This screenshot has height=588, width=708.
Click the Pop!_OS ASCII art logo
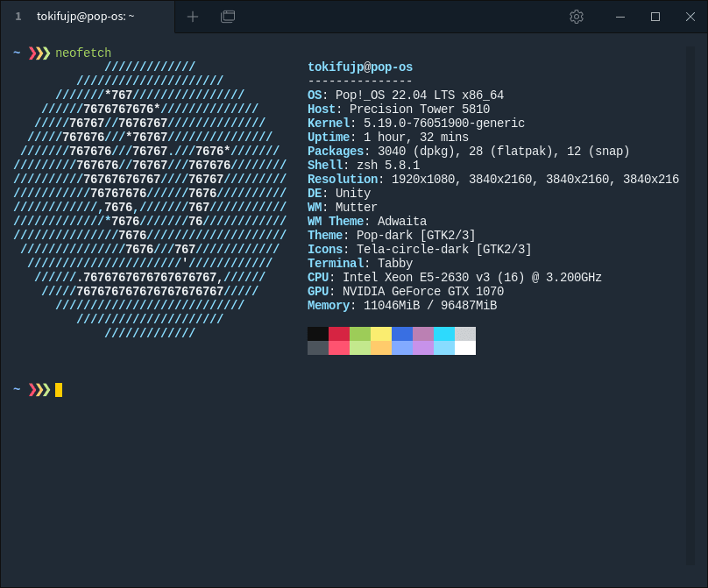click(x=150, y=201)
